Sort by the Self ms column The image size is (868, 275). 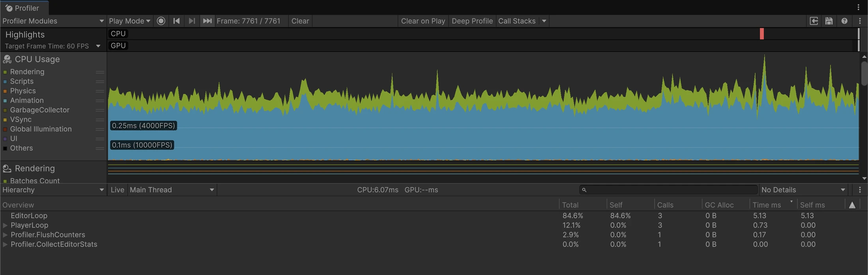coord(821,205)
